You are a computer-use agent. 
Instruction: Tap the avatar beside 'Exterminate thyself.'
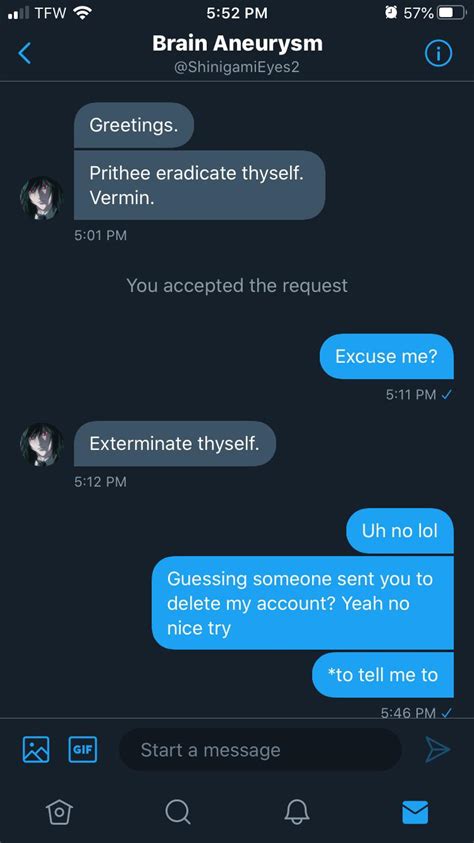[41, 444]
